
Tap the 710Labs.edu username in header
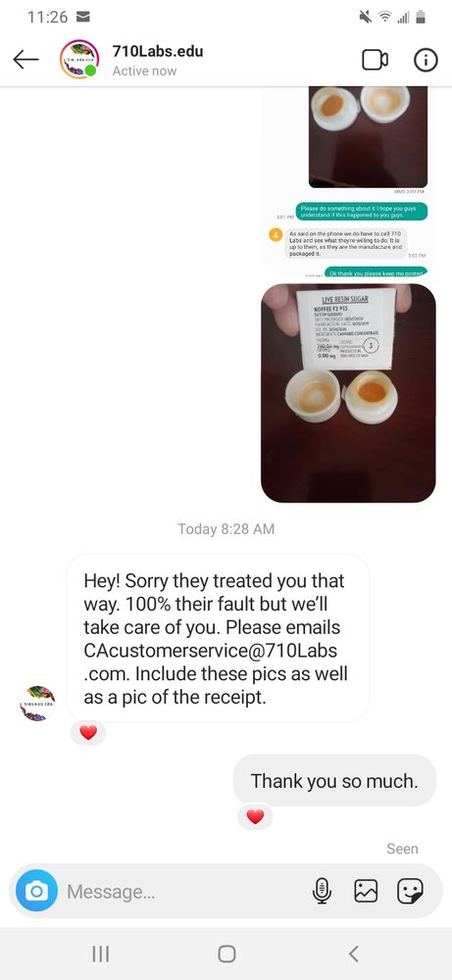coord(158,51)
